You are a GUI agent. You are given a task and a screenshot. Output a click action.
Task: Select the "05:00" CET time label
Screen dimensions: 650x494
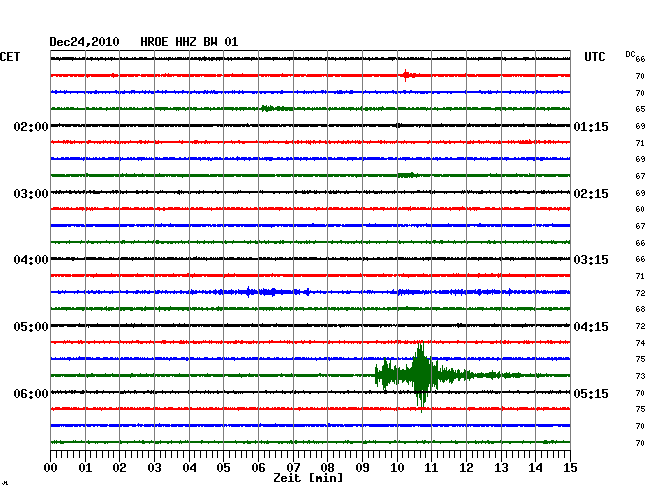(31, 327)
